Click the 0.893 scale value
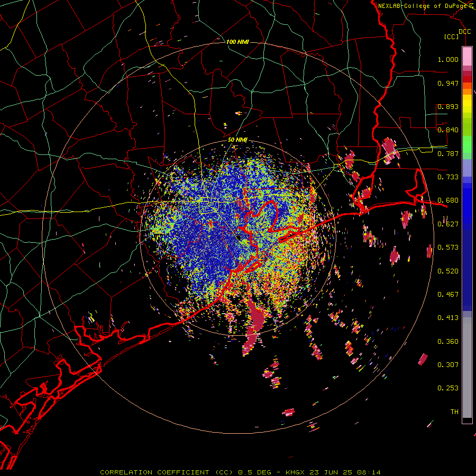 [x=448, y=106]
